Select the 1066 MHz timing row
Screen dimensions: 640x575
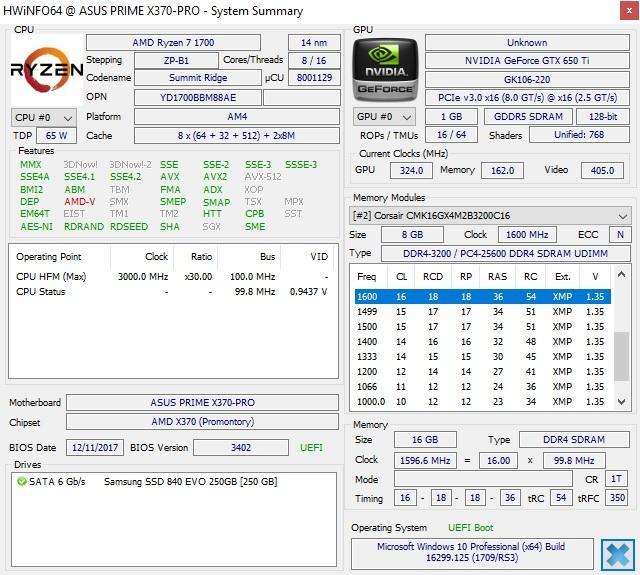482,387
